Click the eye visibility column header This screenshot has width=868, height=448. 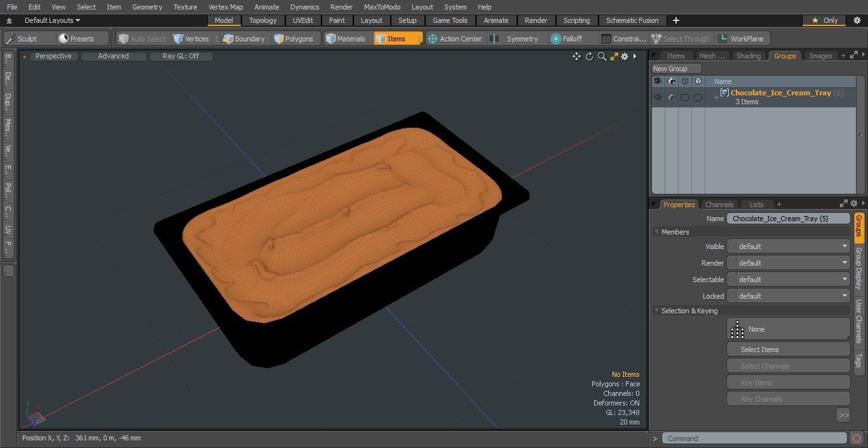pyautogui.click(x=657, y=81)
